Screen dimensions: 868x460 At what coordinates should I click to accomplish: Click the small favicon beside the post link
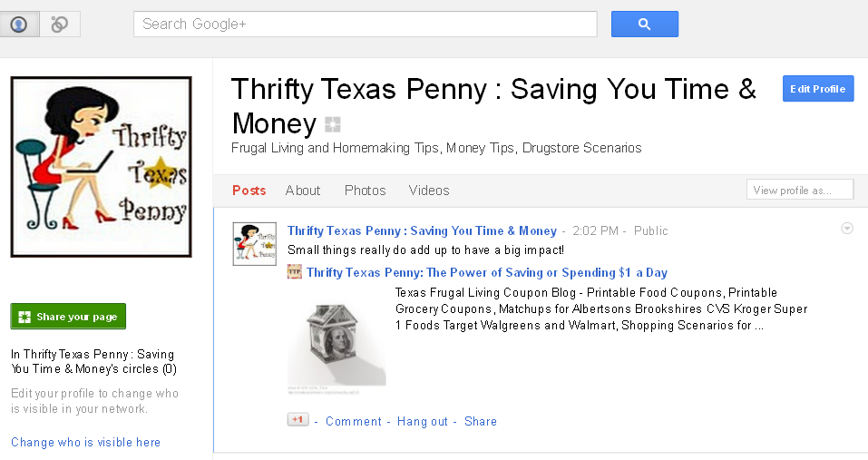[x=295, y=272]
